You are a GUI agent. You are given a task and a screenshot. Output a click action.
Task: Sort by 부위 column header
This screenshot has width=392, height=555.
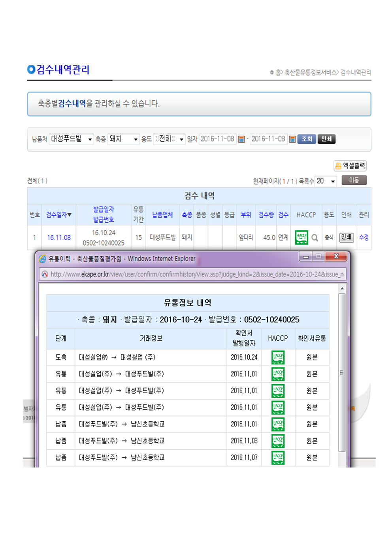246,215
